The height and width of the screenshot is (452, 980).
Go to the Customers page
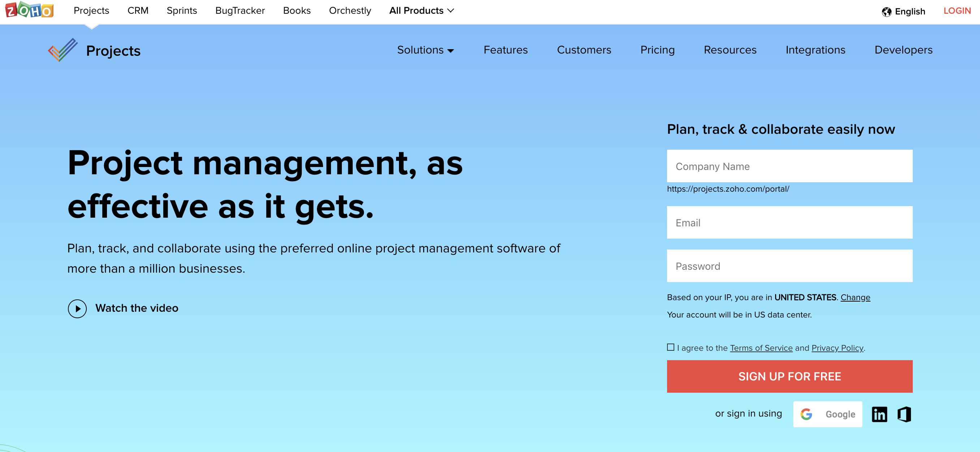[584, 50]
